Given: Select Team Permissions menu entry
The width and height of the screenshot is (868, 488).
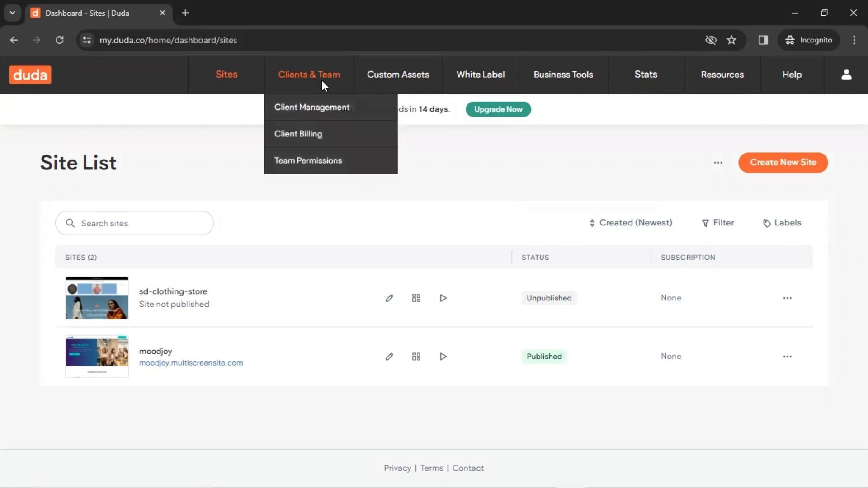Looking at the screenshot, I should (308, 160).
